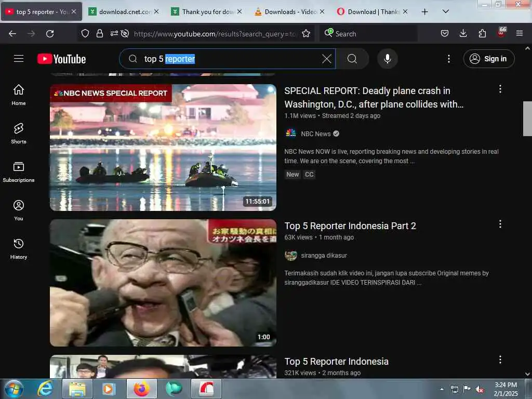Viewport: 532px width, 399px height.
Task: Click the Firefox URL address bar
Action: (215, 34)
